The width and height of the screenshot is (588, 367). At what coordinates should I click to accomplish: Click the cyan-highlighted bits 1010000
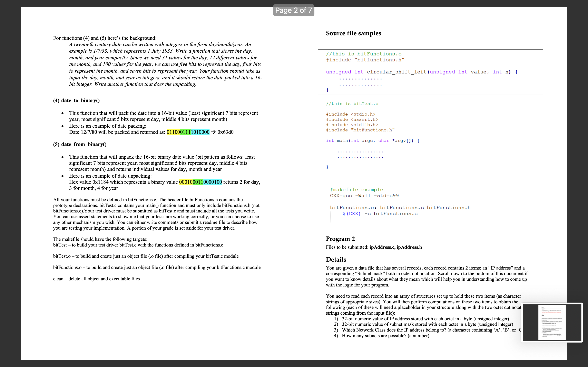pos(200,132)
